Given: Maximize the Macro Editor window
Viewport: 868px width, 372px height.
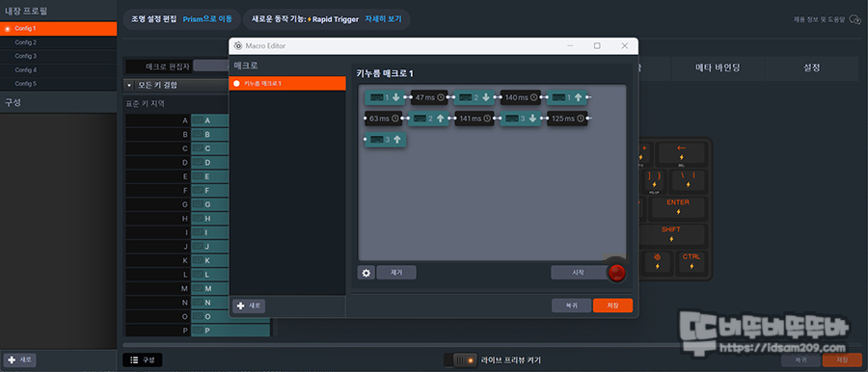Looking at the screenshot, I should pos(597,46).
